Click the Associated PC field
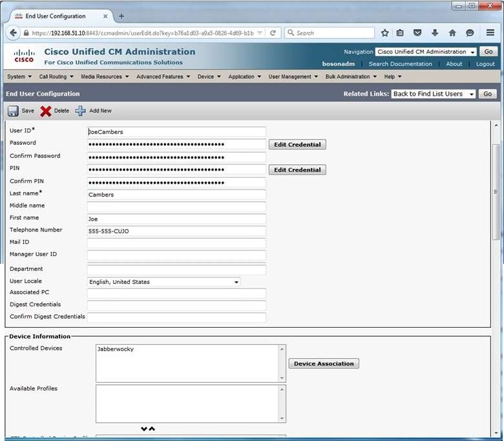504x441 pixels. (176, 294)
